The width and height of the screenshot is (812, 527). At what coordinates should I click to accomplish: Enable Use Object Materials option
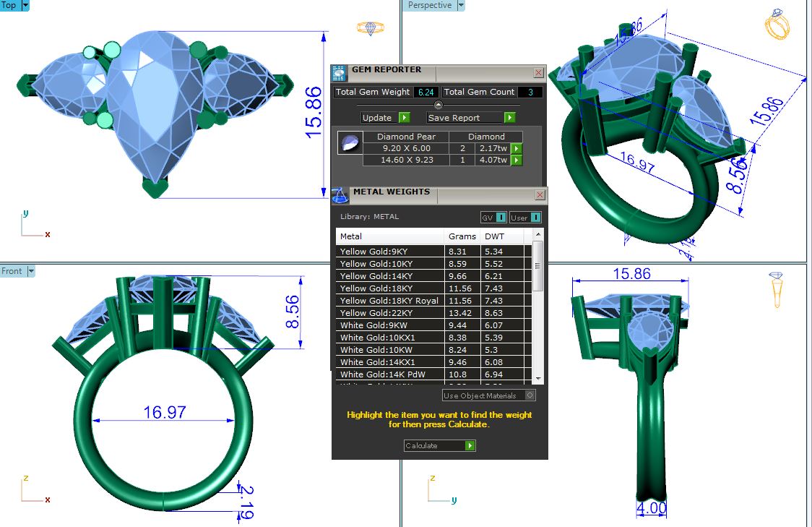coord(530,395)
